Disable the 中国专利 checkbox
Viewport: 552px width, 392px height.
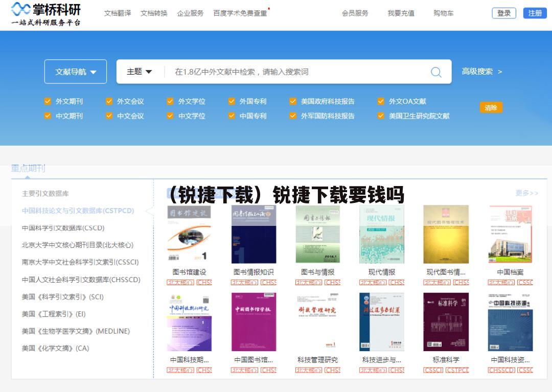click(232, 116)
